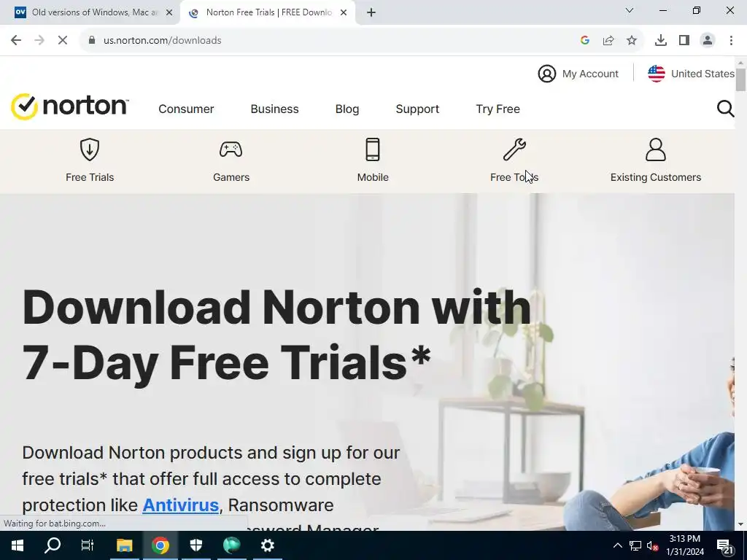Open the Mobile phone icon section
Image resolution: width=747 pixels, height=560 pixels.
pyautogui.click(x=373, y=149)
